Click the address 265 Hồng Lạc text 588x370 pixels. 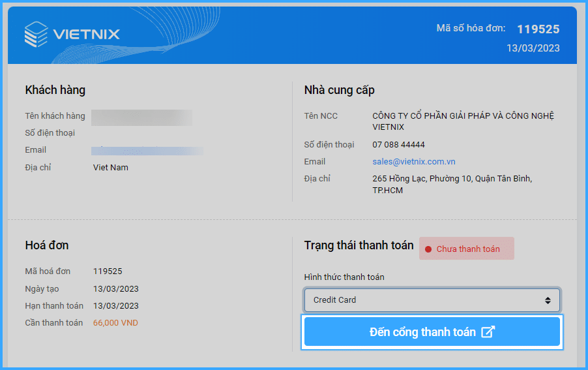tap(452, 184)
